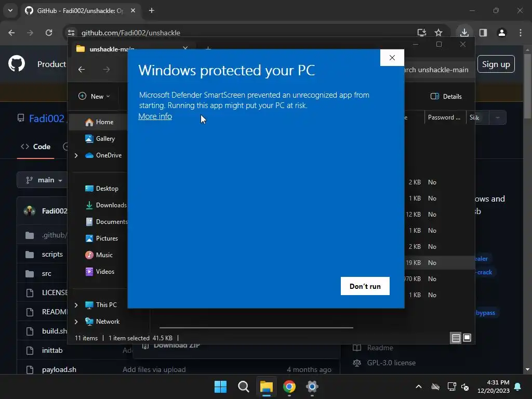
Task: Click the Chrome back arrow
Action: pos(11,33)
